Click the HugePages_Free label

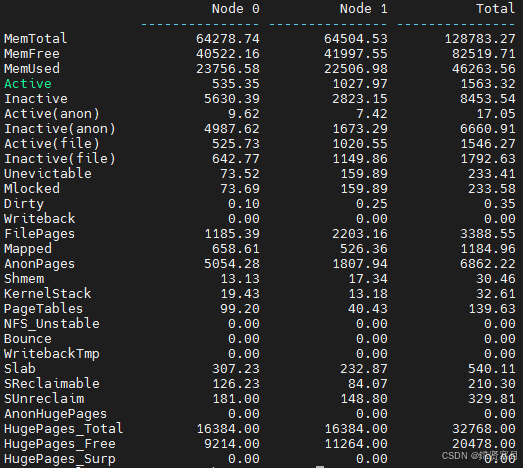pos(60,444)
